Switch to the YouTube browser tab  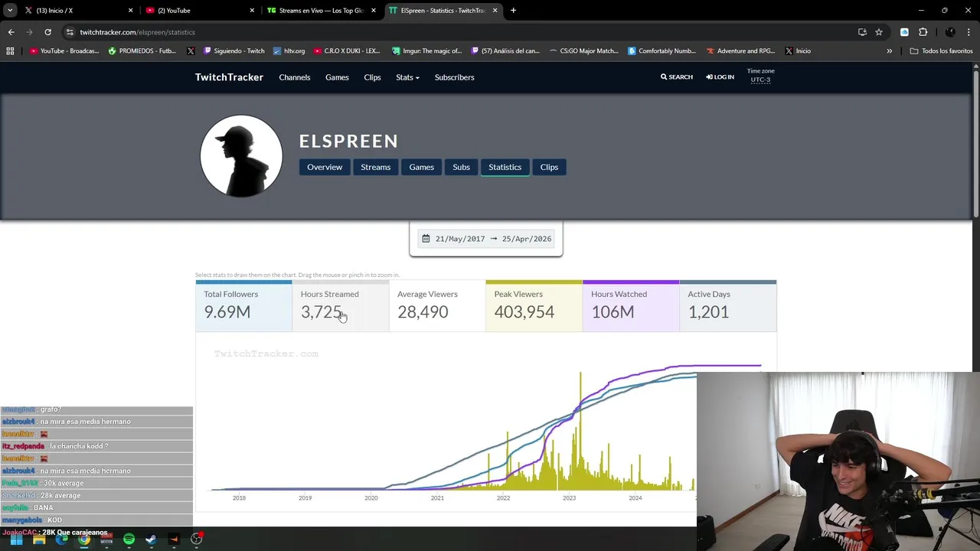click(199, 11)
